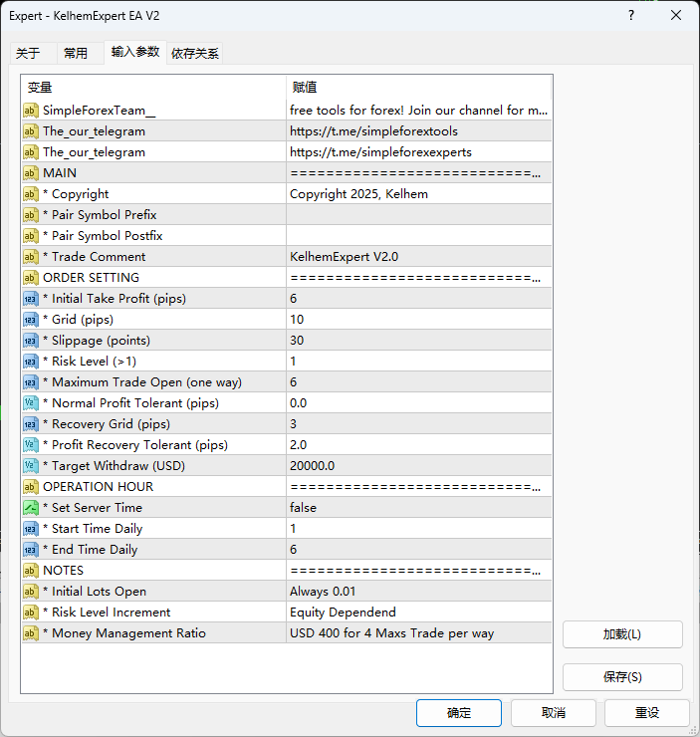This screenshot has width=700, height=737.
Task: Switch to the 关于 tab
Action: tap(28, 54)
